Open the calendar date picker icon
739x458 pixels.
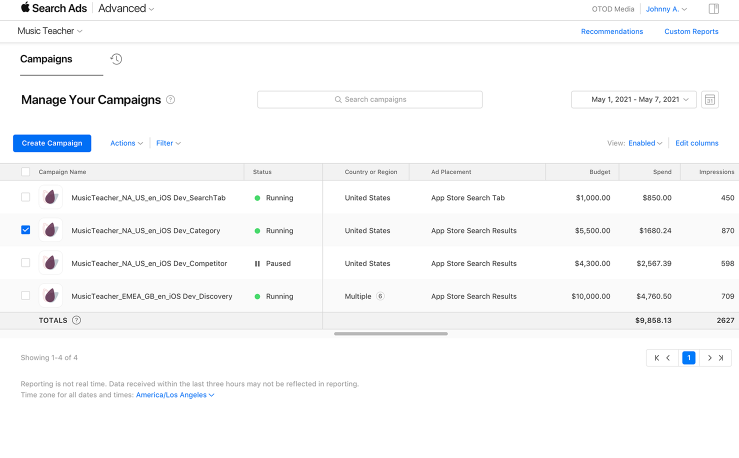pyautogui.click(x=710, y=99)
